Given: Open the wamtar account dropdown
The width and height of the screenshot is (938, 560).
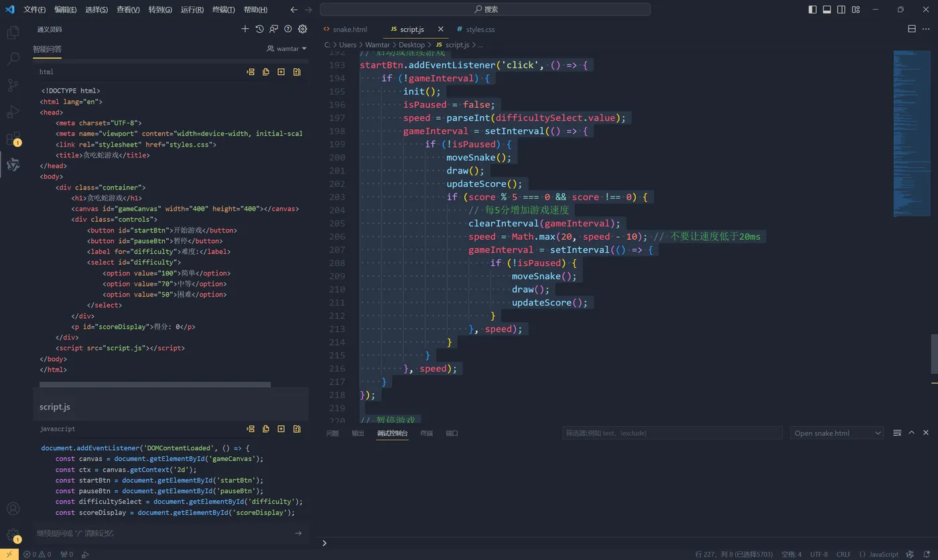Looking at the screenshot, I should pyautogui.click(x=287, y=49).
